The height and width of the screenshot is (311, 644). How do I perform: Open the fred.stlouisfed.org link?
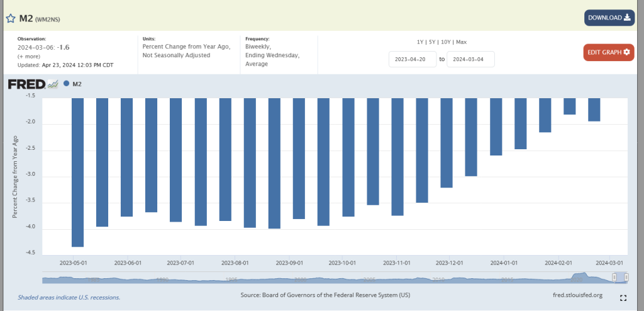tap(576, 295)
